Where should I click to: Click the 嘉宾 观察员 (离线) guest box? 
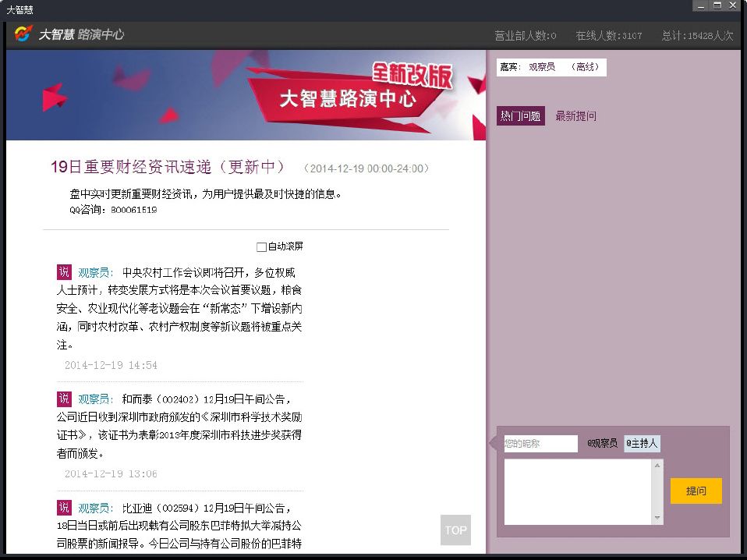551,67
